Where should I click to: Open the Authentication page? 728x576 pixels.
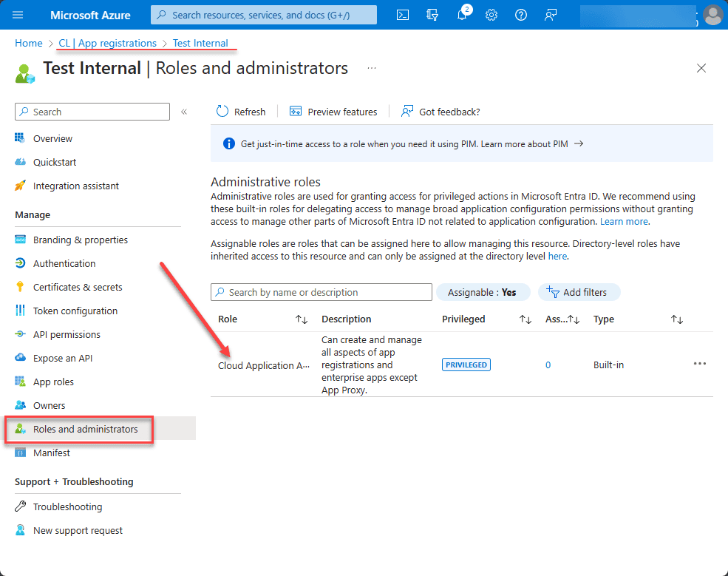[x=64, y=263]
